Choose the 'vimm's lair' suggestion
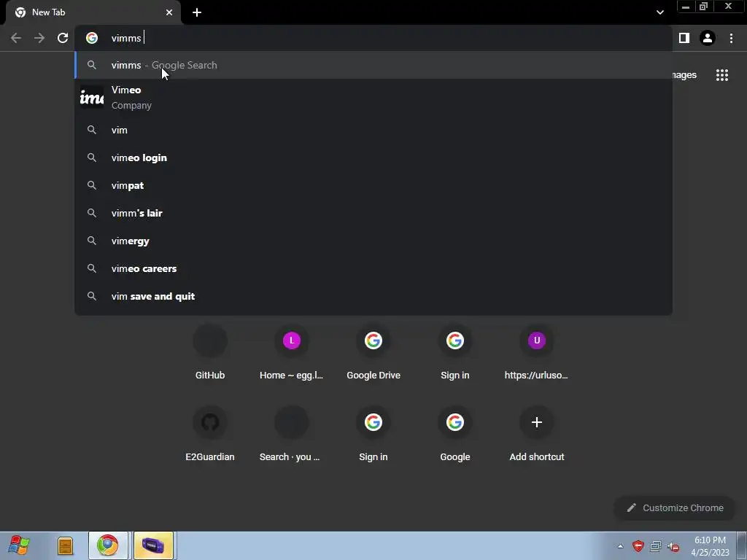 (373, 213)
